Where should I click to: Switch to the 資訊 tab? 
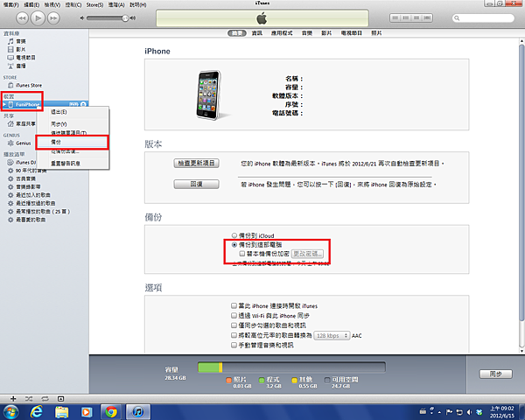[256, 33]
